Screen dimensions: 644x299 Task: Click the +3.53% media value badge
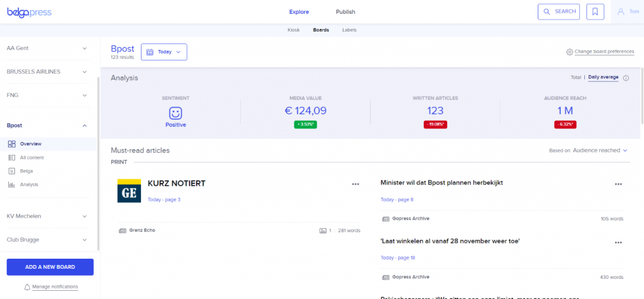pos(305,125)
